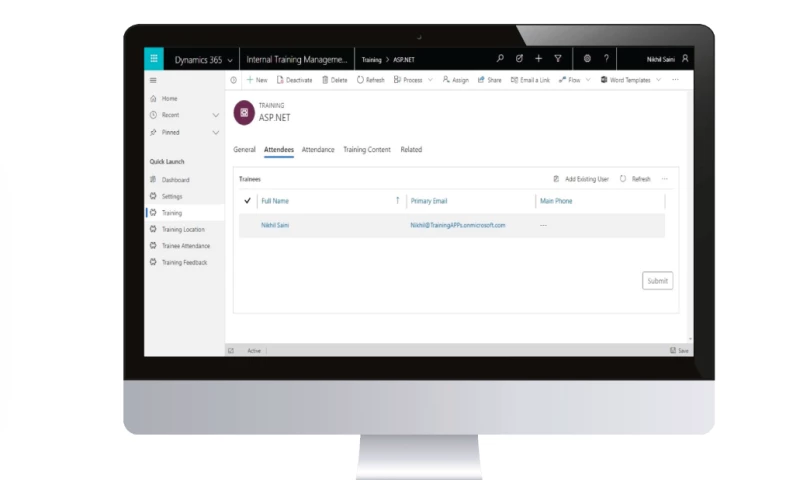Click Email a Link command

click(x=531, y=80)
